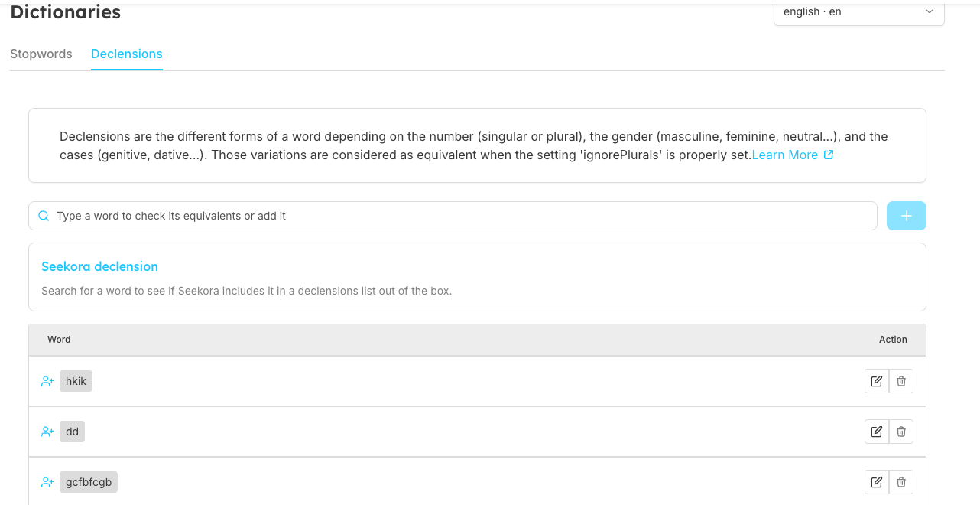The image size is (980, 505).
Task: Open the english · en language dropdown
Action: (x=858, y=12)
